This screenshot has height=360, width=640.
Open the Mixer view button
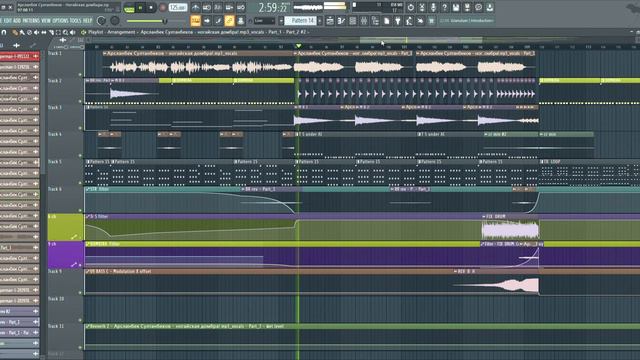tap(364, 20)
